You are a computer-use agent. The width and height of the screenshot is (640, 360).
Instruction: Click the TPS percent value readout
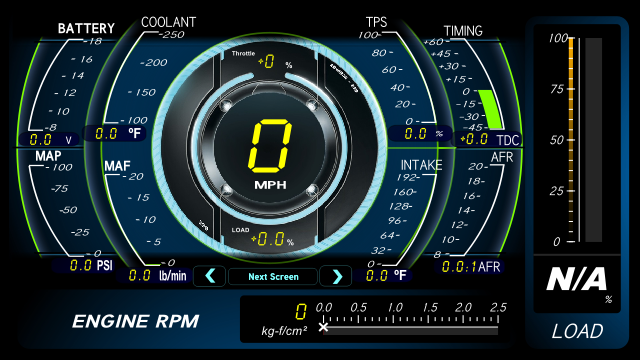click(420, 133)
